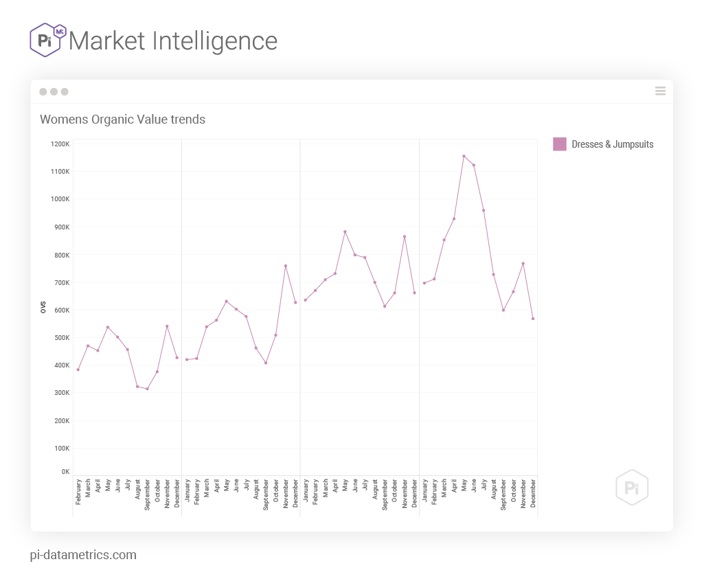Click the first gray window dot
Image resolution: width=704 pixels, height=588 pixels.
(43, 91)
